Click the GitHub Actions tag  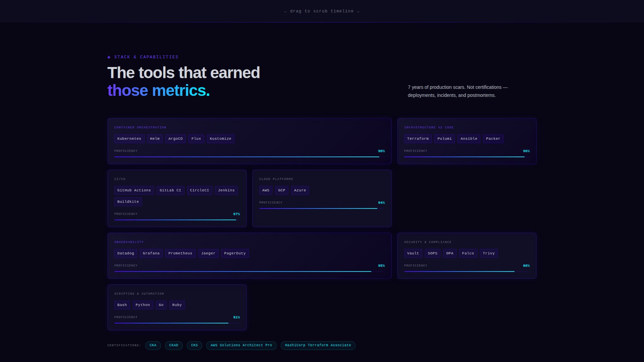(x=134, y=190)
